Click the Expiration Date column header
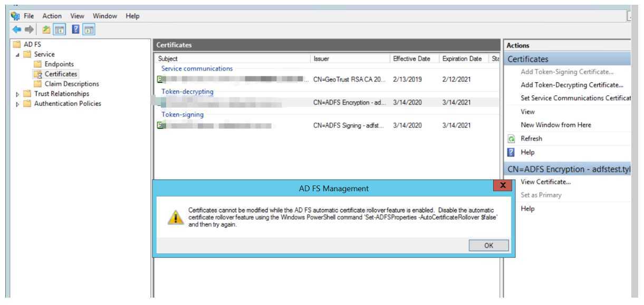The image size is (644, 305). point(465,59)
